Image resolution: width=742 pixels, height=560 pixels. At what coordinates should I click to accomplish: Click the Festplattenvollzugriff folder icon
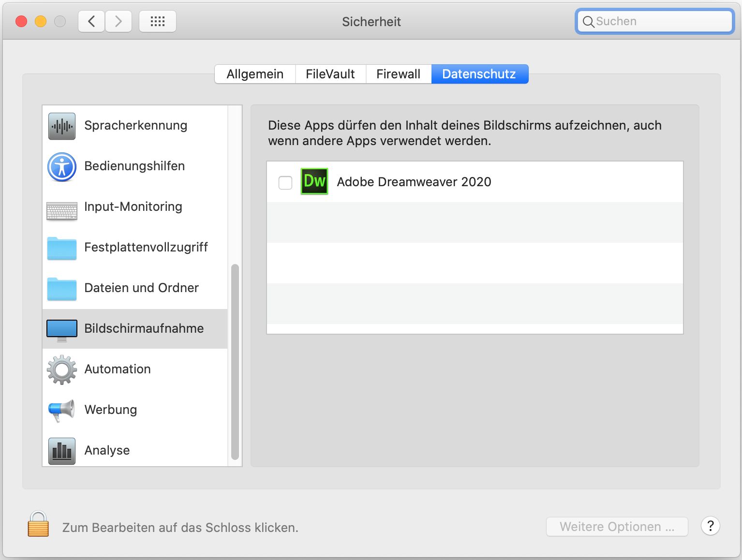coord(62,248)
